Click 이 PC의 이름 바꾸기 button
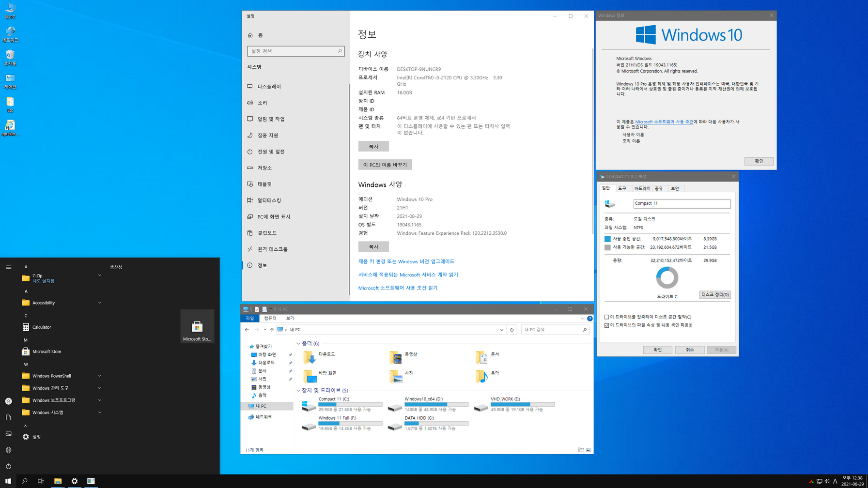Screen dimensions: 868x488 click(x=385, y=165)
